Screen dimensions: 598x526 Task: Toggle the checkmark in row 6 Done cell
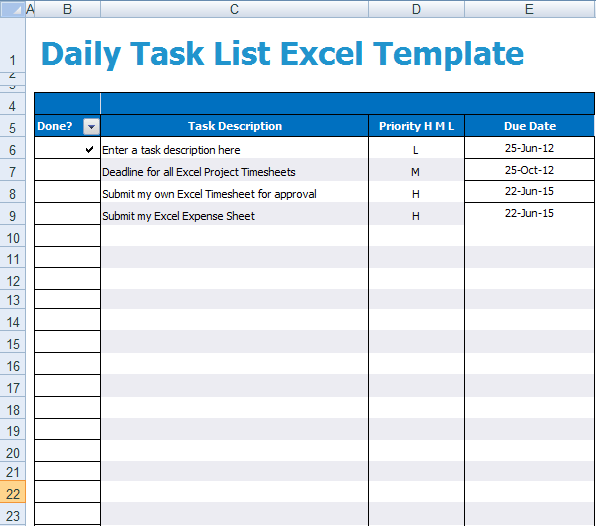pos(89,150)
